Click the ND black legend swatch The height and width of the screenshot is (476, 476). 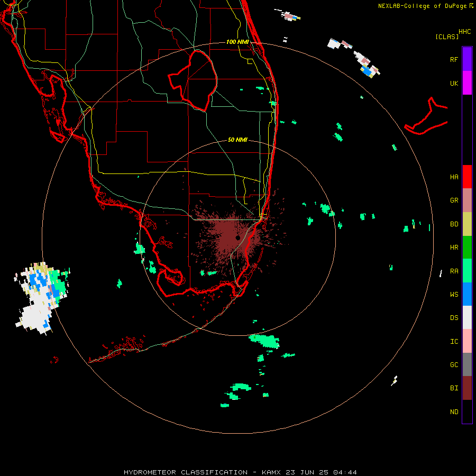[x=467, y=411]
